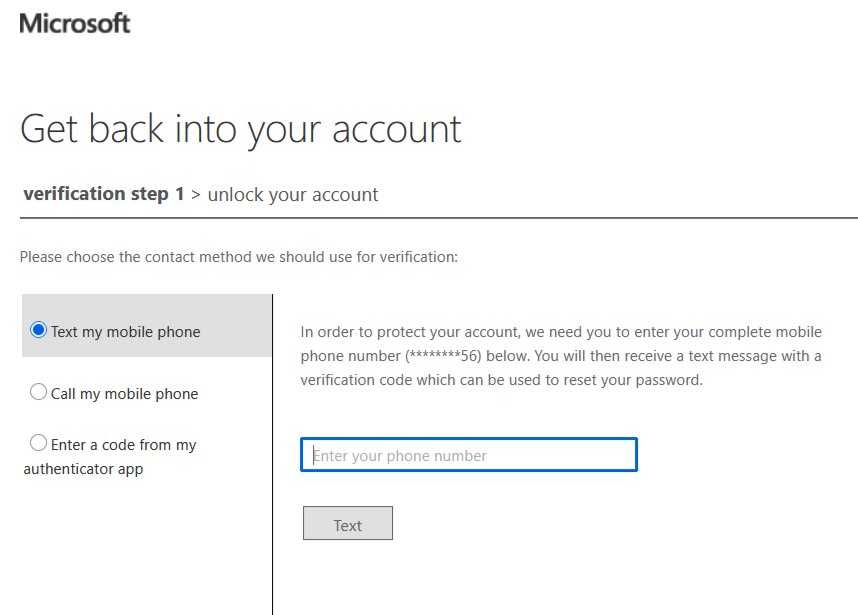Switch to the authenticator app verification method
This screenshot has width=858, height=615.
pos(38,444)
